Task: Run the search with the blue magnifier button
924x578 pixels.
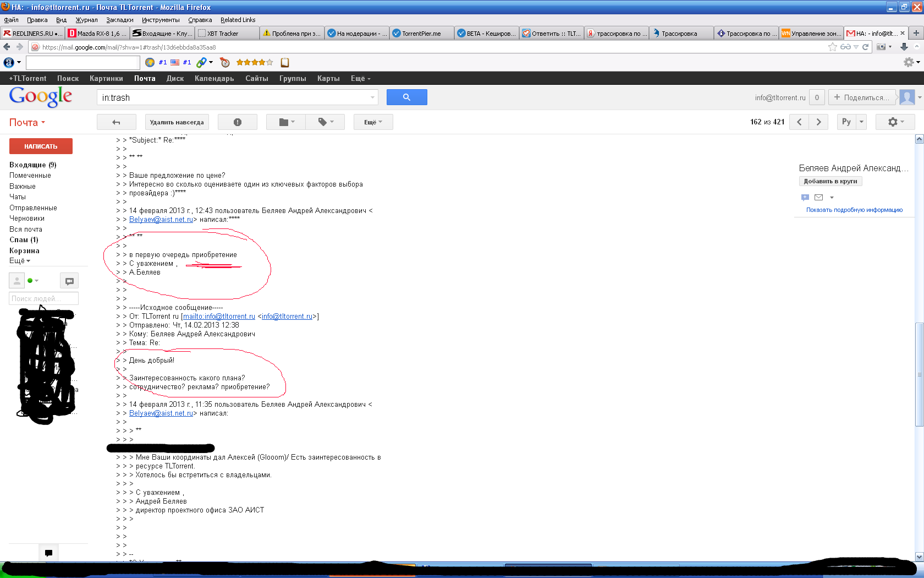Action: coord(406,97)
